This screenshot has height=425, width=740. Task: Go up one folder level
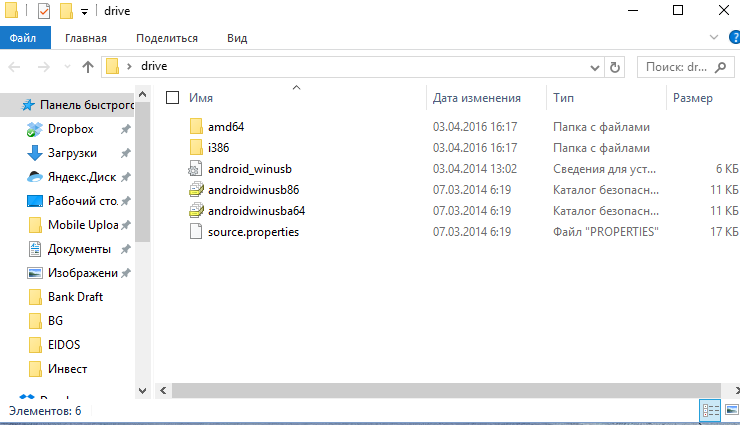pos(88,67)
